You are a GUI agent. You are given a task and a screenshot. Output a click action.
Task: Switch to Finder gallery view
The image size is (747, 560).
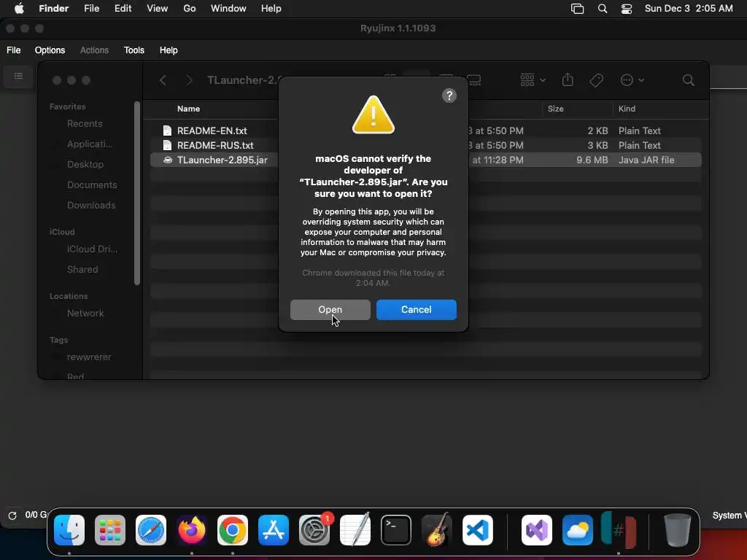474,80
